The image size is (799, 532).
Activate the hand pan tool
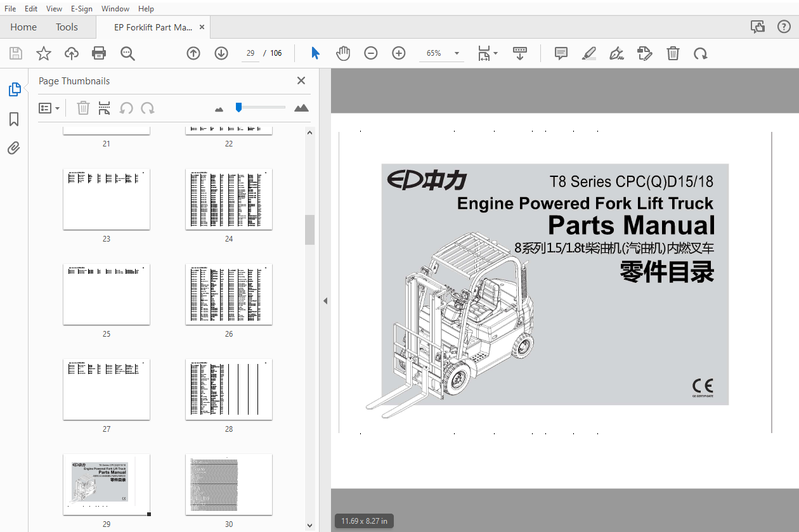click(x=343, y=53)
